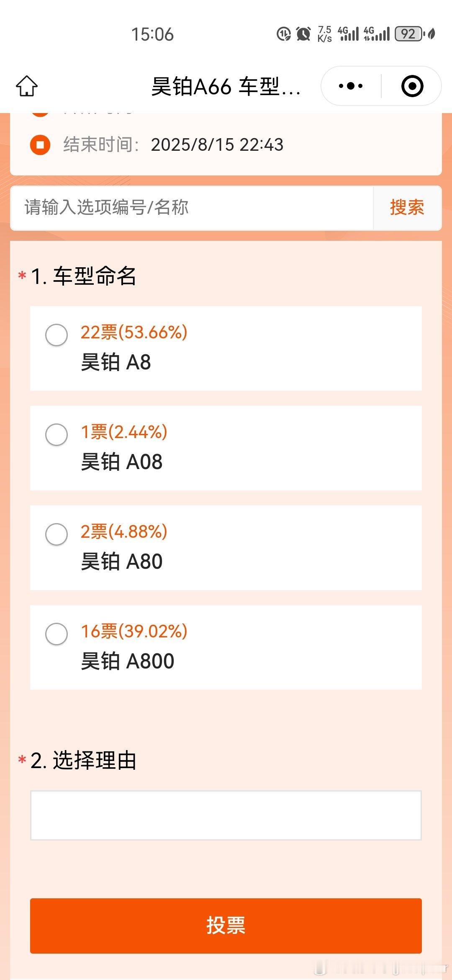Screen dimensions: 452x980
Task: Focus the option number/name search field
Action: pos(192,208)
